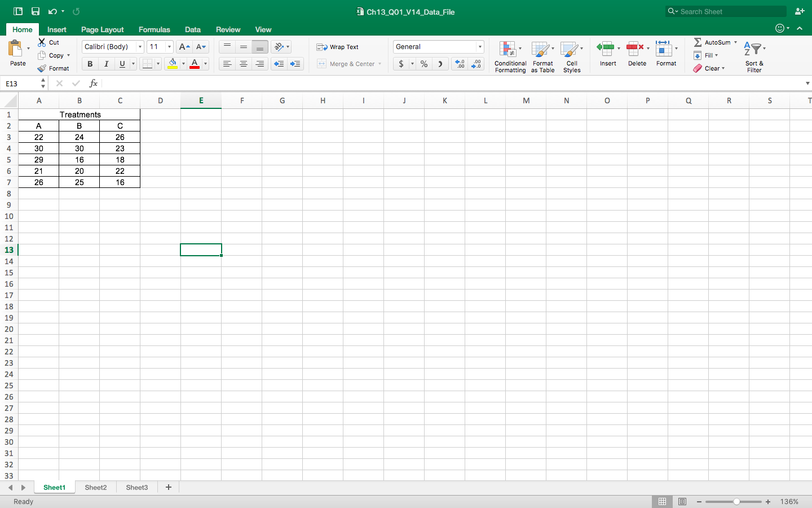Click the Increase Decimal icon

460,64
